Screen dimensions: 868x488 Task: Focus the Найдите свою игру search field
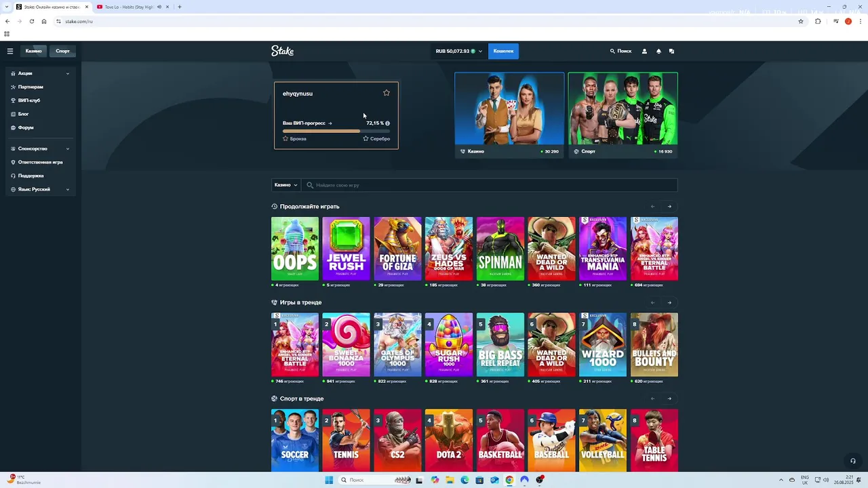coord(489,185)
